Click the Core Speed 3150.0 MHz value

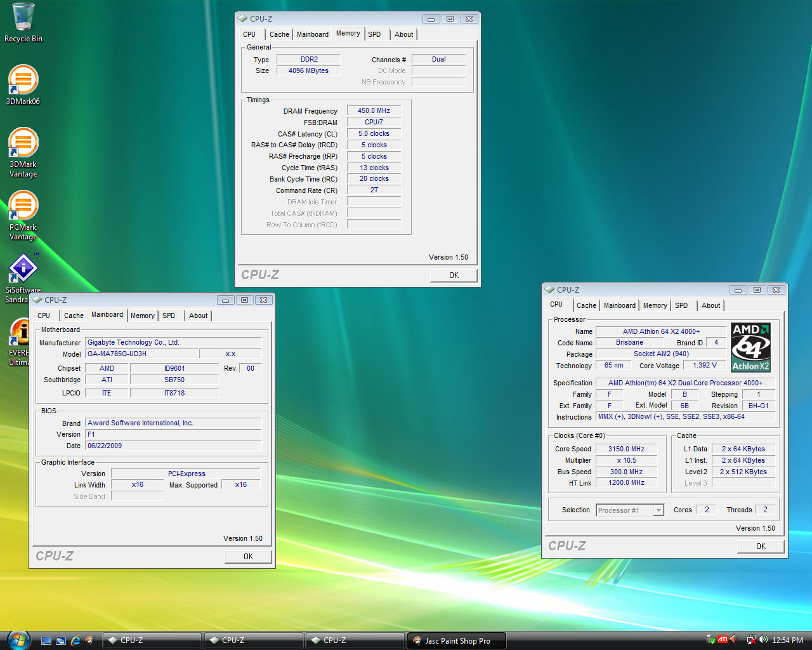627,449
